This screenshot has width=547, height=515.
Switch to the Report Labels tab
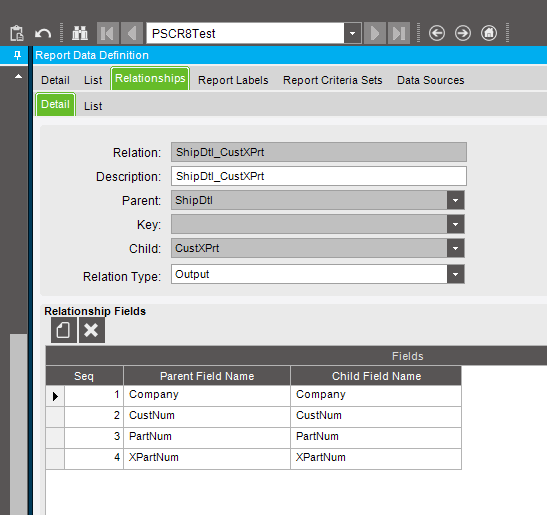coord(233,80)
